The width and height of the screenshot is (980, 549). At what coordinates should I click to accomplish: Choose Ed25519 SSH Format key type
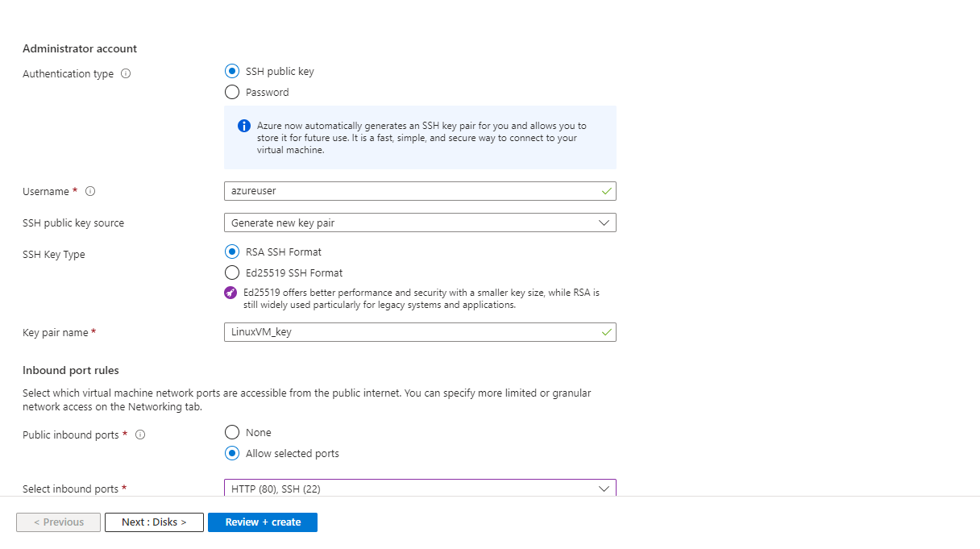232,272
